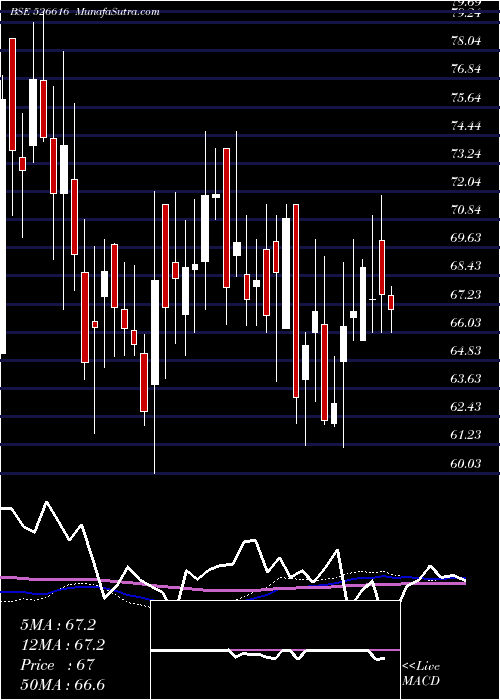The image size is (500, 700).
Task: Click the 66.03 price axis label
Action: pos(466,322)
